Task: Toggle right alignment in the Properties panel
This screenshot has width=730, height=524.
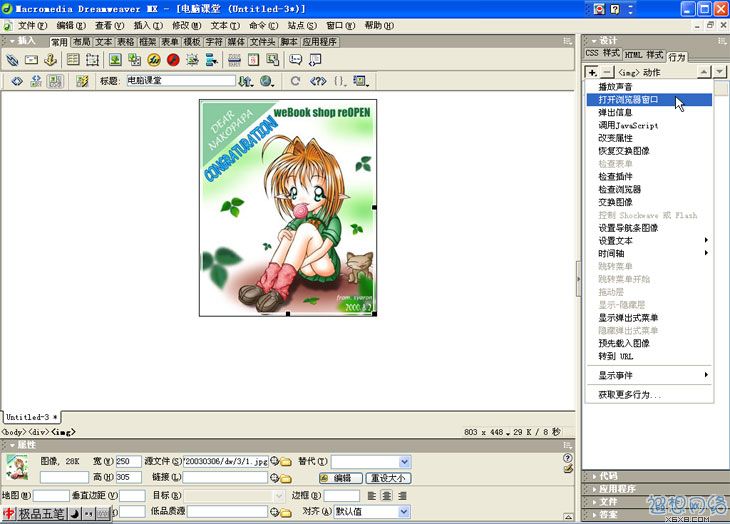Action: pyautogui.click(x=402, y=496)
